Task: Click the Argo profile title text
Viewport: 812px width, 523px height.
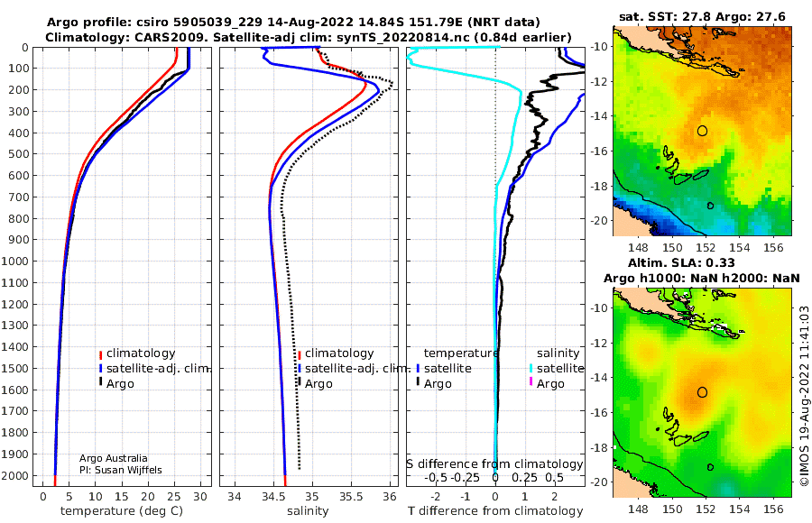Action: [293, 23]
